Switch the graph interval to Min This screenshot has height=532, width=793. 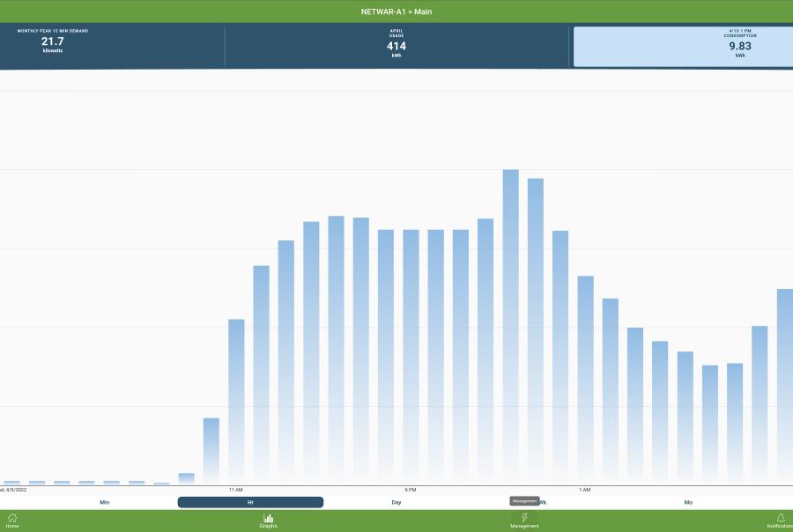[105, 502]
